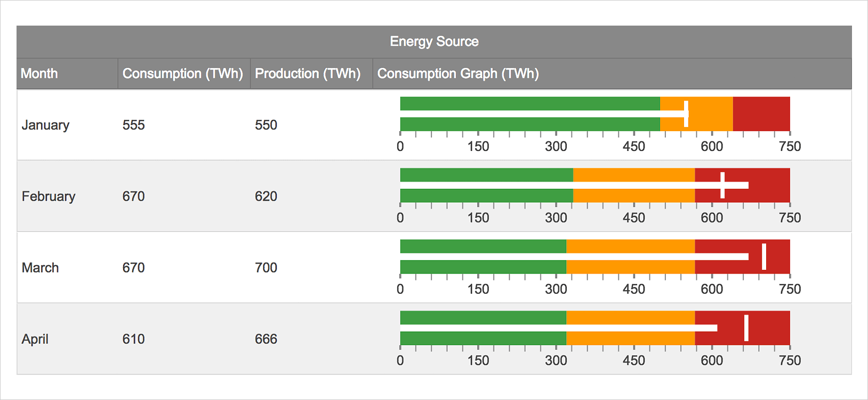Click the white target marker in January's graph
This screenshot has height=400, width=868.
click(686, 114)
